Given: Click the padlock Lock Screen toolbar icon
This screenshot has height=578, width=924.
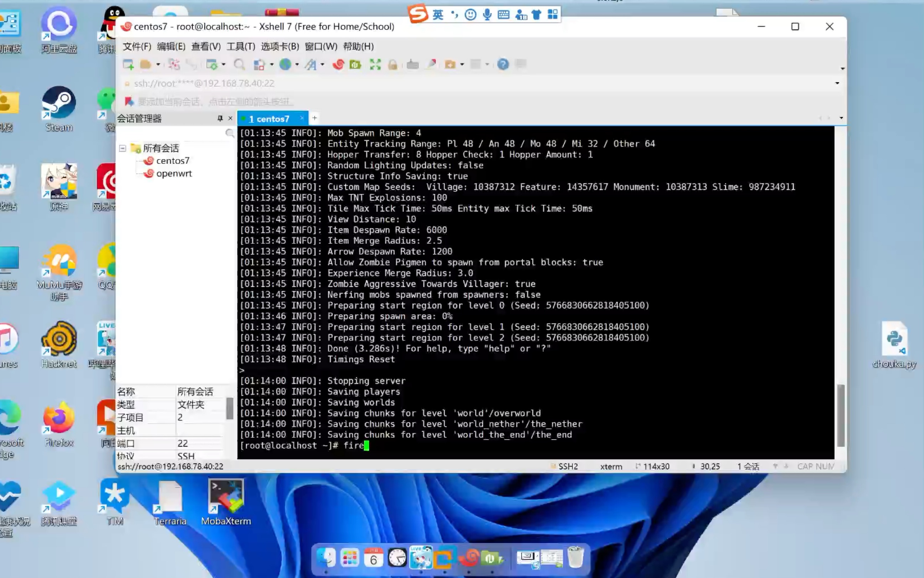Looking at the screenshot, I should (393, 65).
